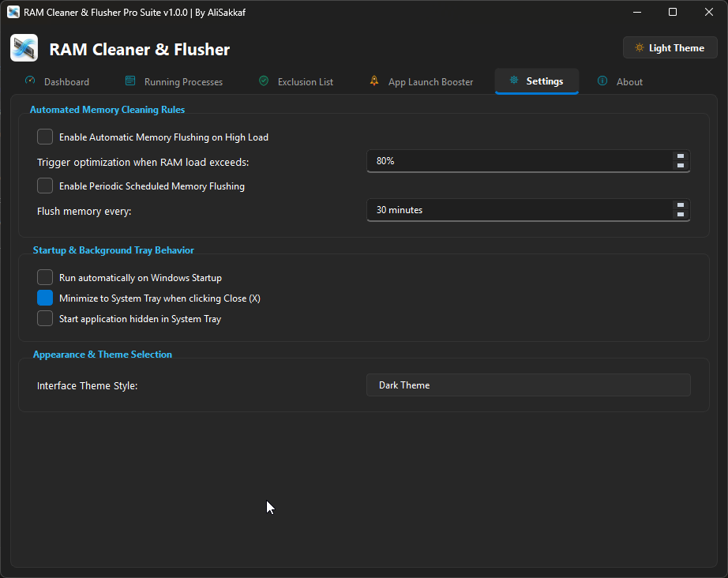
Task: Click the Dashboard gauge icon
Action: (30, 81)
